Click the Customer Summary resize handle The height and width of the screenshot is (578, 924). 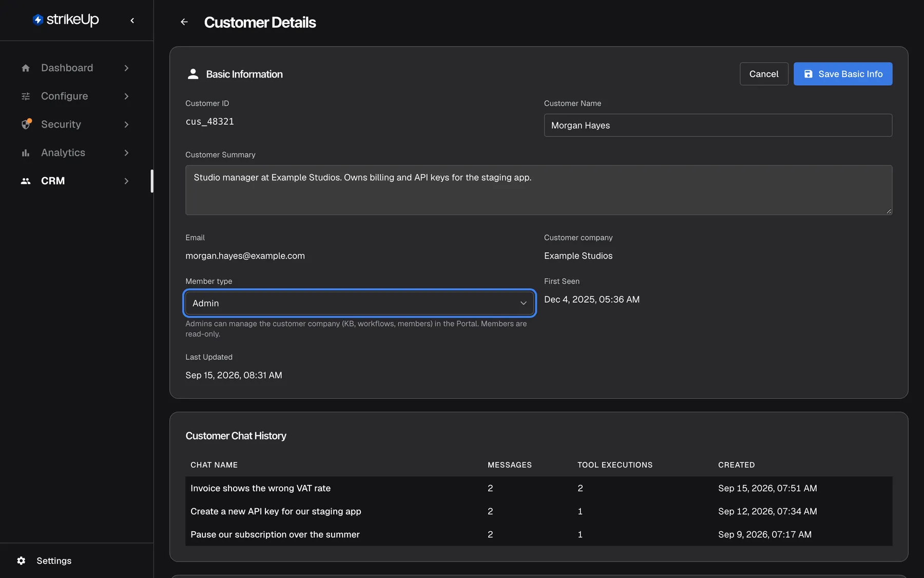pyautogui.click(x=889, y=211)
